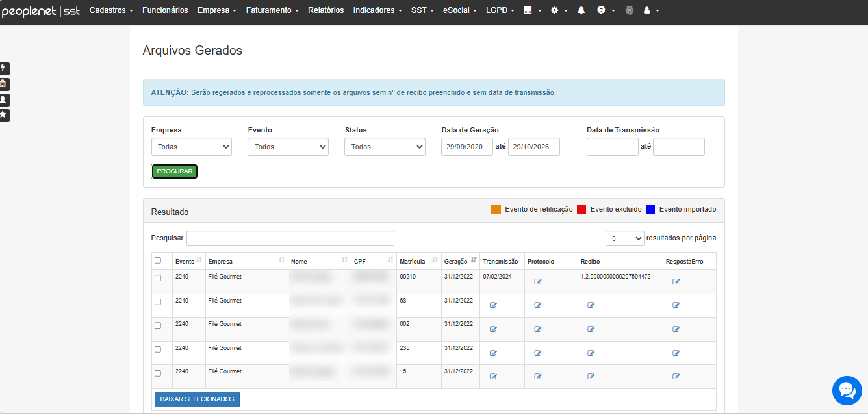The width and height of the screenshot is (868, 415).
Task: Open the settings gear menu
Action: (558, 10)
